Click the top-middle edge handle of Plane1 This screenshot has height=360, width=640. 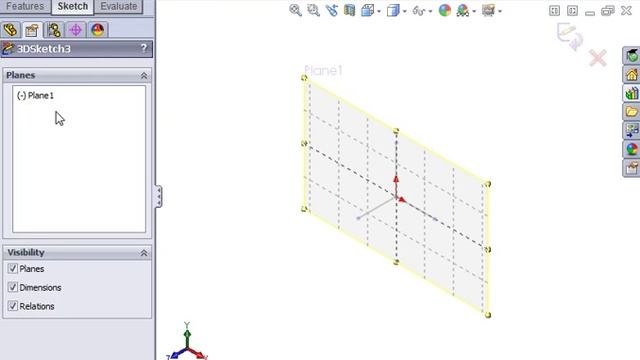(x=396, y=131)
